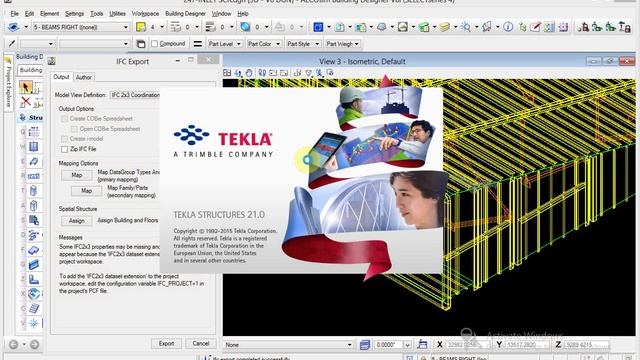Select the L-shaped footing tool icon
The image size is (640, 360).
pos(34,279)
